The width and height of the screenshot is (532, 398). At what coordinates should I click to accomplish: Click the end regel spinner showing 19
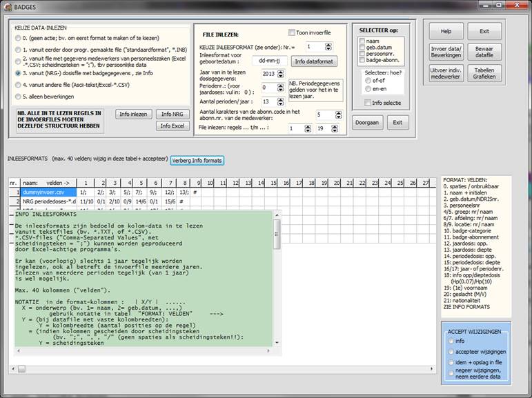click(335, 128)
